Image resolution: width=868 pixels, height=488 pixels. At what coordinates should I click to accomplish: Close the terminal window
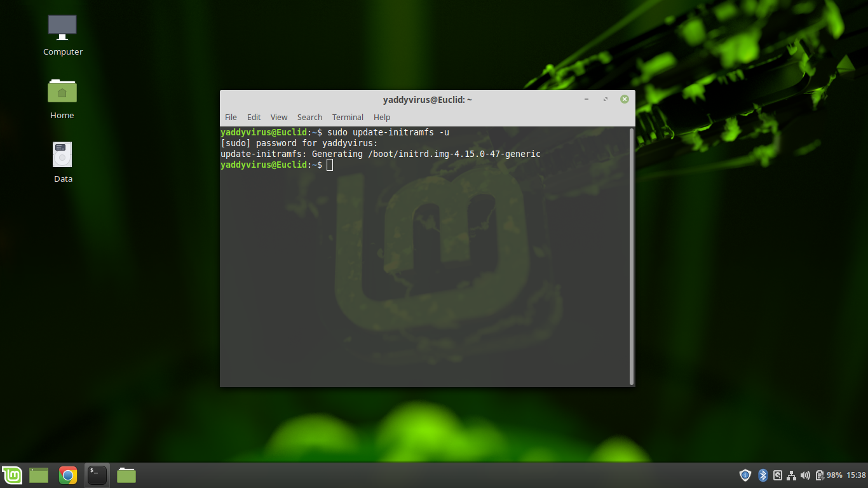[625, 99]
